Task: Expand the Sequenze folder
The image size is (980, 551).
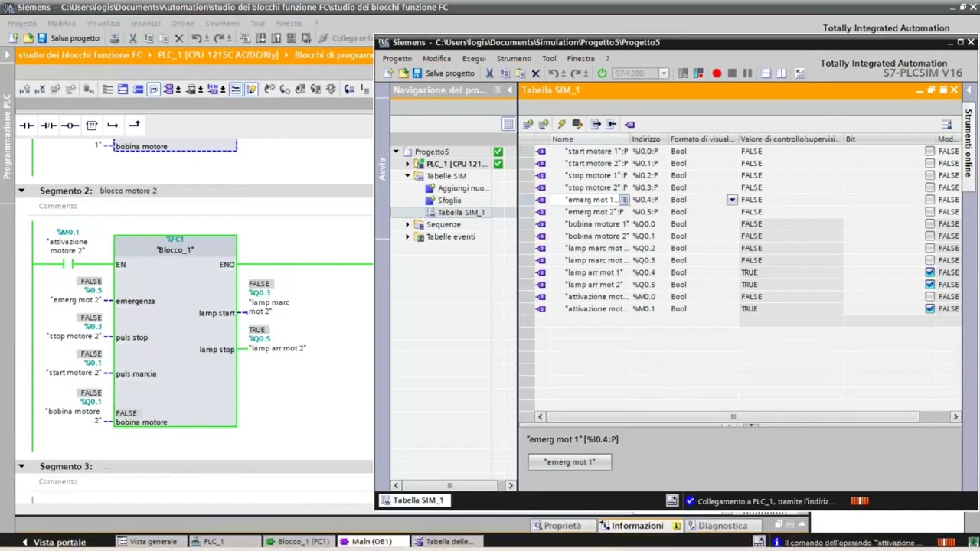Action: (x=408, y=225)
